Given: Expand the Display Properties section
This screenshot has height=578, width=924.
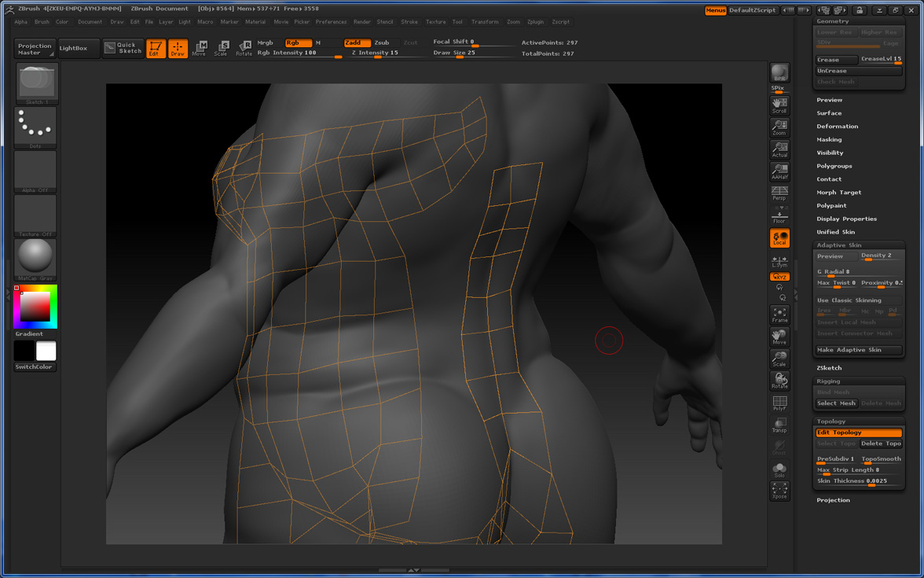Looking at the screenshot, I should click(x=847, y=219).
